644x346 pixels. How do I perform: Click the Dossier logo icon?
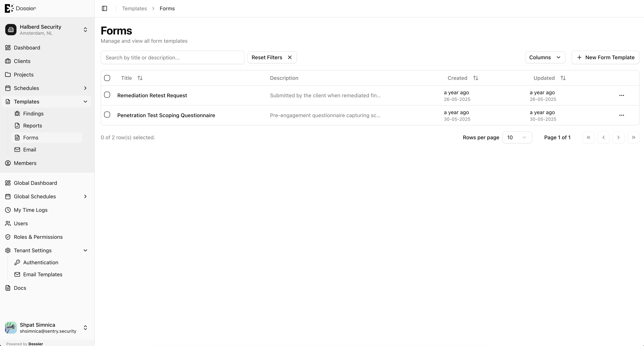click(x=9, y=8)
